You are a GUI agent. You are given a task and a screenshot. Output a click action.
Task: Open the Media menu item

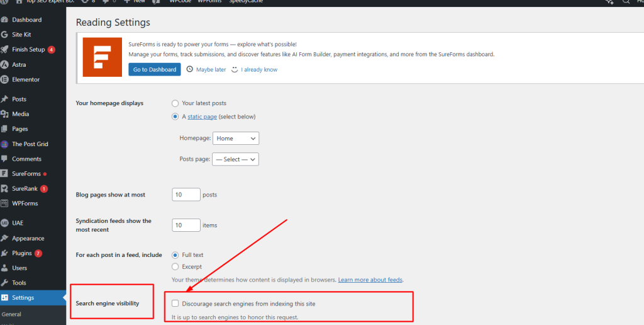click(x=20, y=114)
